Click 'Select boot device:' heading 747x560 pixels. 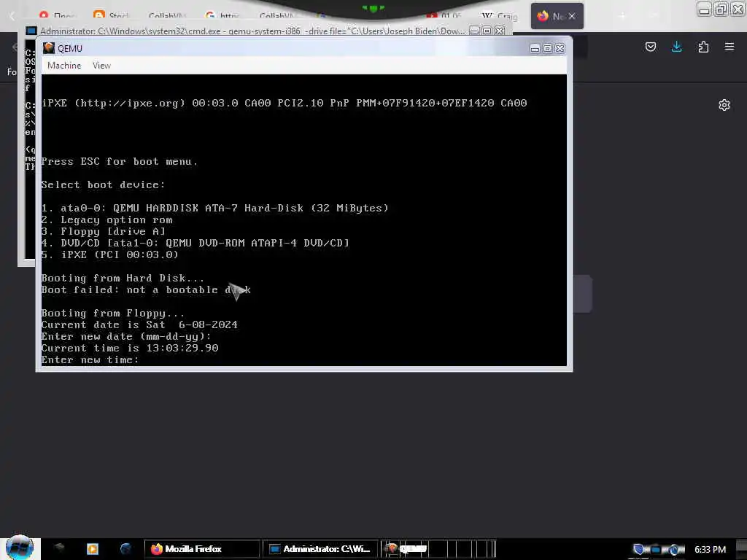coord(103,184)
